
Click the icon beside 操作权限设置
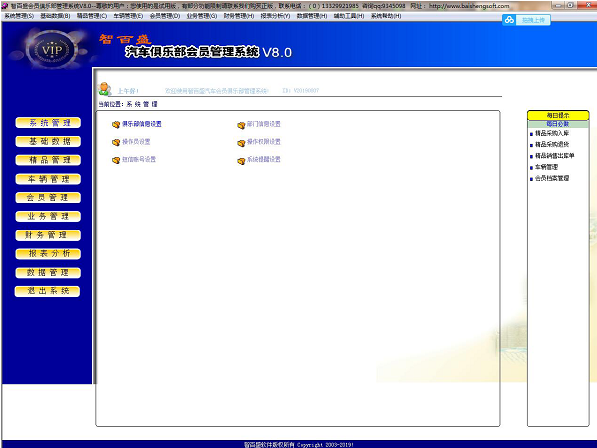pyautogui.click(x=241, y=143)
